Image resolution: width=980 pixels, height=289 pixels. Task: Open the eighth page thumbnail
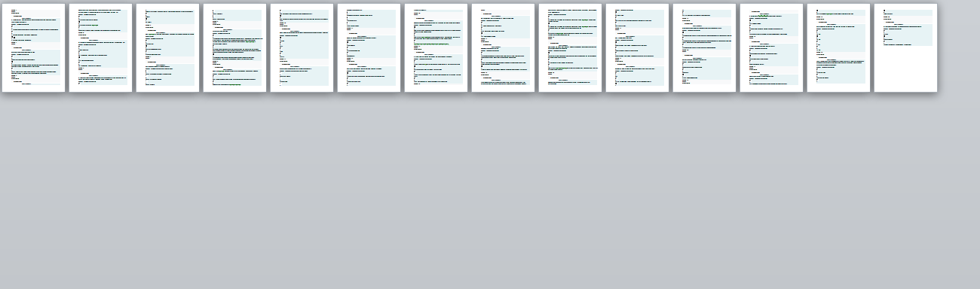503,47
